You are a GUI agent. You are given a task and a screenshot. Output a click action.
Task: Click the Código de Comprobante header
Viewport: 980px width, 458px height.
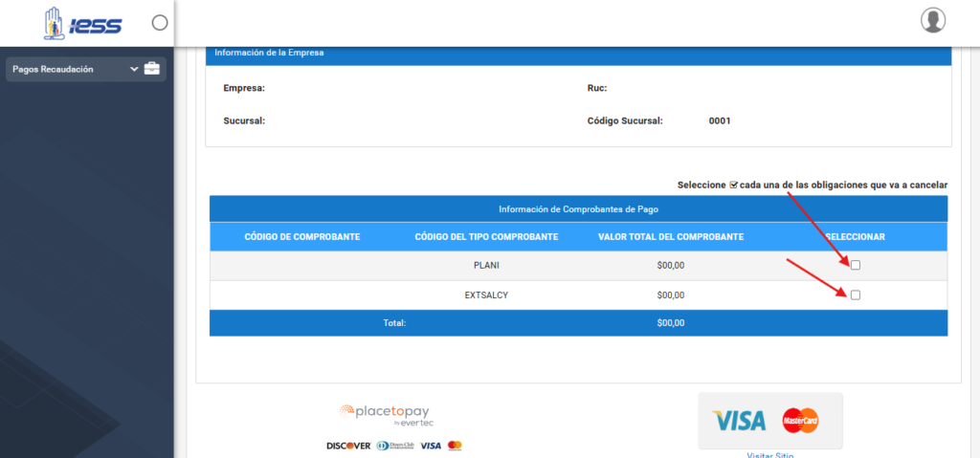click(x=301, y=237)
